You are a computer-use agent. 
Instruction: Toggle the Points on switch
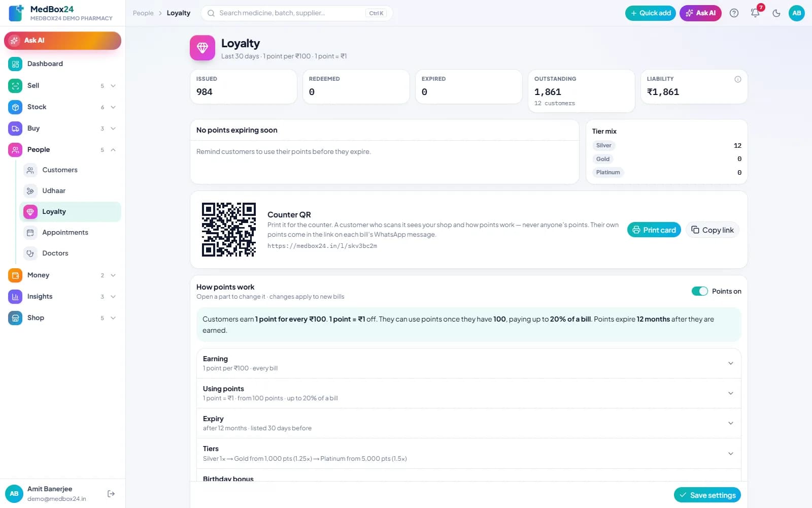699,291
